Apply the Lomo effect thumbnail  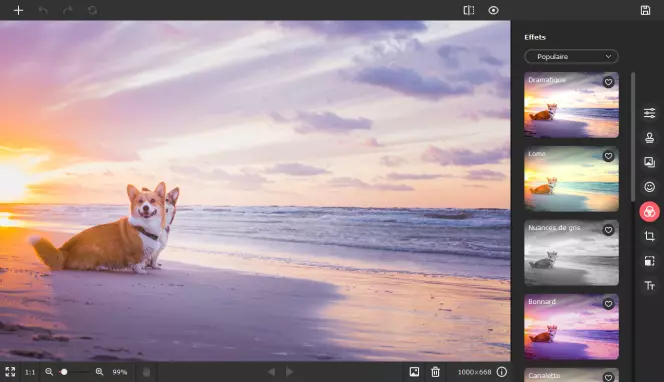pos(571,179)
